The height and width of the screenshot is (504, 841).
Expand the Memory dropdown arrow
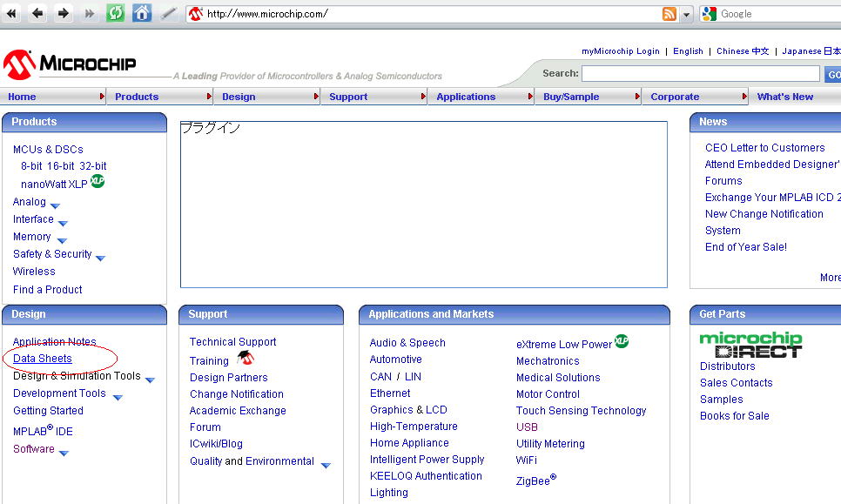tap(62, 241)
